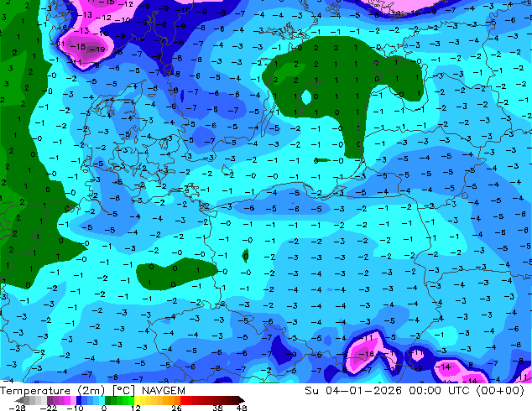Click the 'Temperature (2m)' title text

pos(52,391)
